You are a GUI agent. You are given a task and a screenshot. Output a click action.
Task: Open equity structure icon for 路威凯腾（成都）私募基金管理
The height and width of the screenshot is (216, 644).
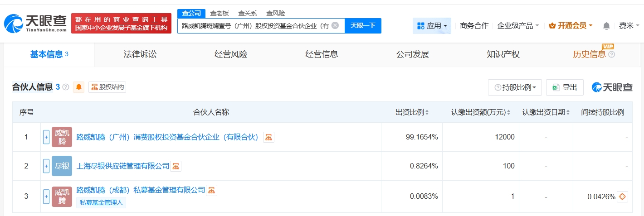tap(211, 190)
